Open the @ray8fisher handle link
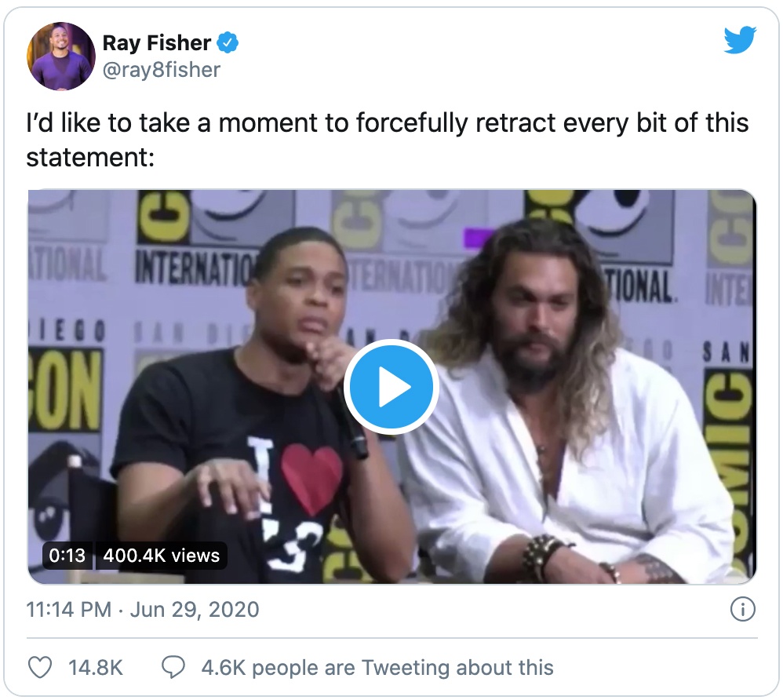 tap(162, 70)
